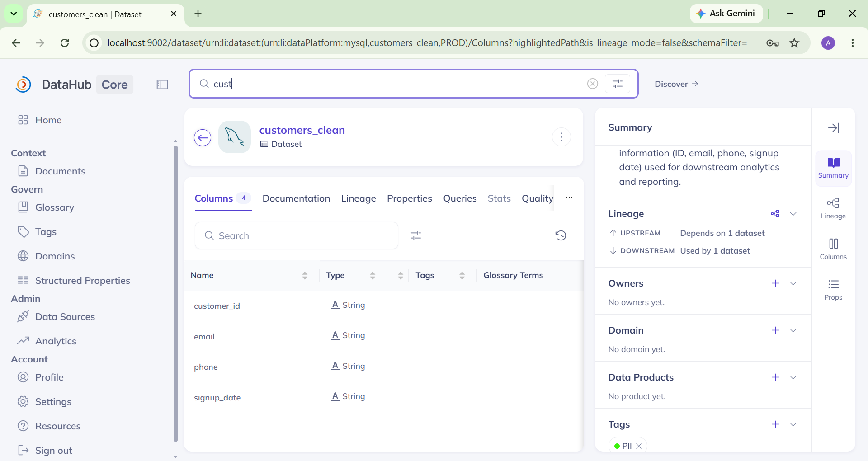Open search filters icon in top search bar

[x=618, y=84]
